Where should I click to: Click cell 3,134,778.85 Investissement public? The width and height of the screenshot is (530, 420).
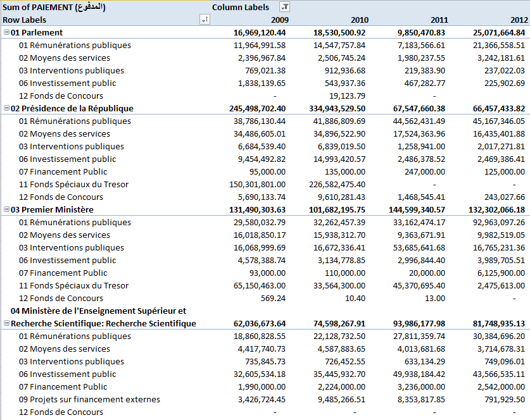341,261
